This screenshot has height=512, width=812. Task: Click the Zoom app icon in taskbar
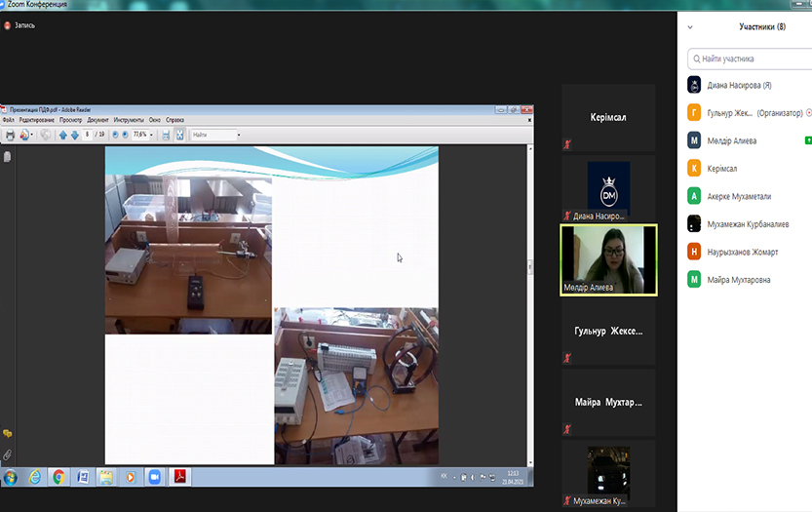153,477
